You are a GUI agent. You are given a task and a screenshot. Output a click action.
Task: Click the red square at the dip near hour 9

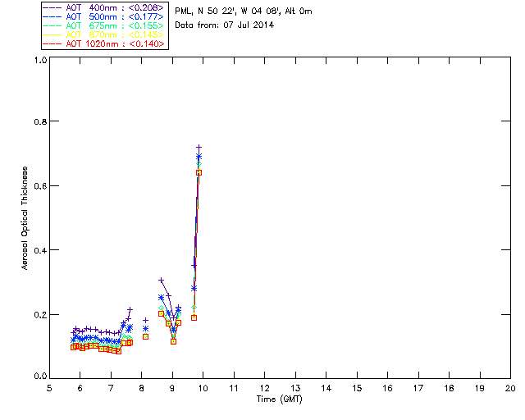coord(173,341)
